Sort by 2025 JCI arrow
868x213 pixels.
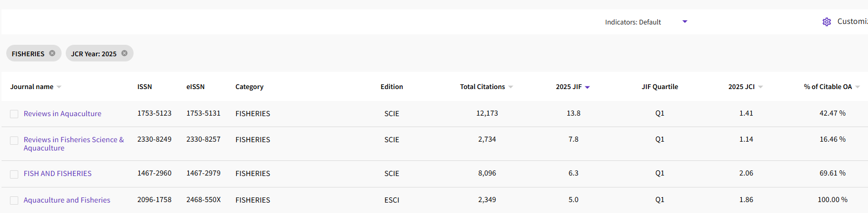point(761,87)
